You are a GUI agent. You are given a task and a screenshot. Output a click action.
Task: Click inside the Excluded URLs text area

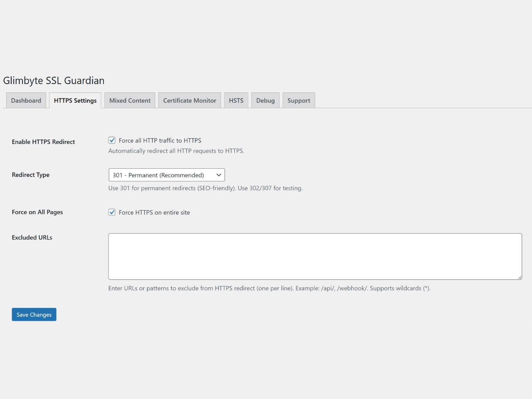(x=315, y=256)
